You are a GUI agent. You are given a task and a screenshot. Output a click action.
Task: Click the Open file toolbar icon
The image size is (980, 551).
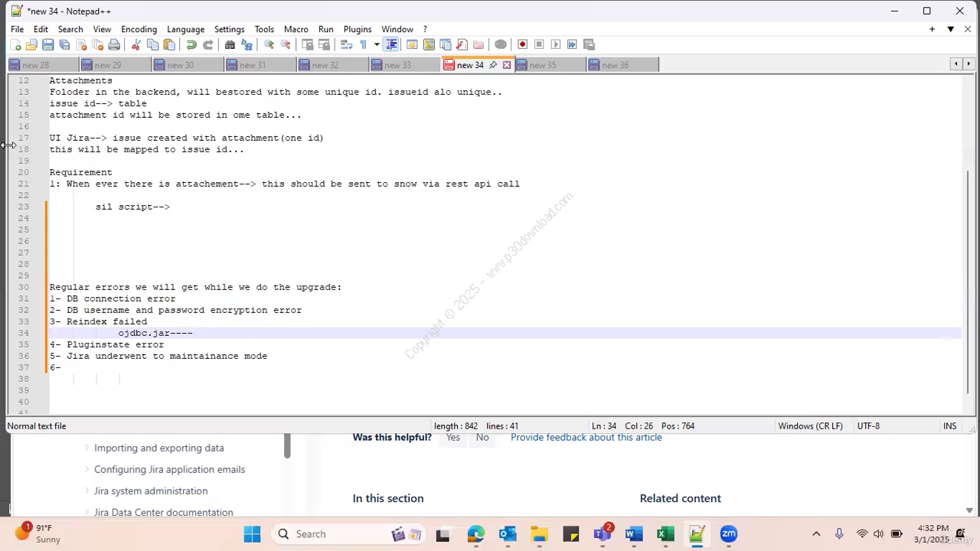coord(31,44)
